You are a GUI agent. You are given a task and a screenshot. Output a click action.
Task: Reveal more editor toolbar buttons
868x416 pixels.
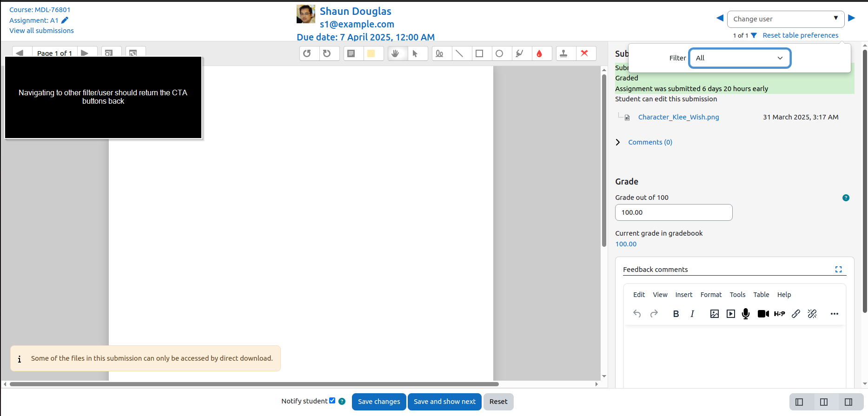(835, 314)
